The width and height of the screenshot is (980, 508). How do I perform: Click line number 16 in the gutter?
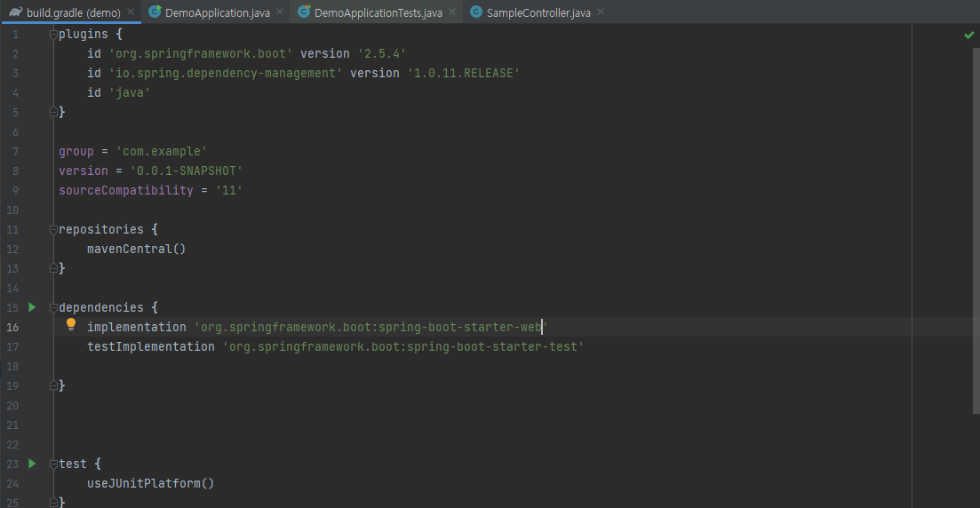(x=12, y=328)
